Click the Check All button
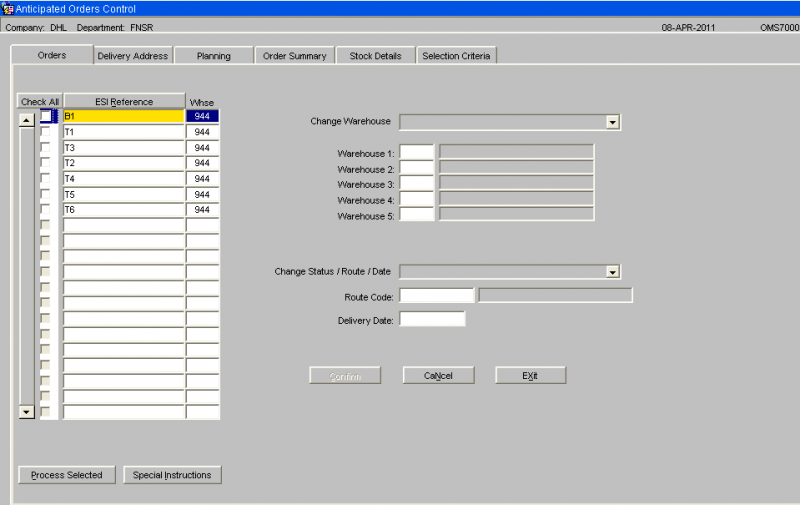This screenshot has height=505, width=800. click(x=40, y=102)
